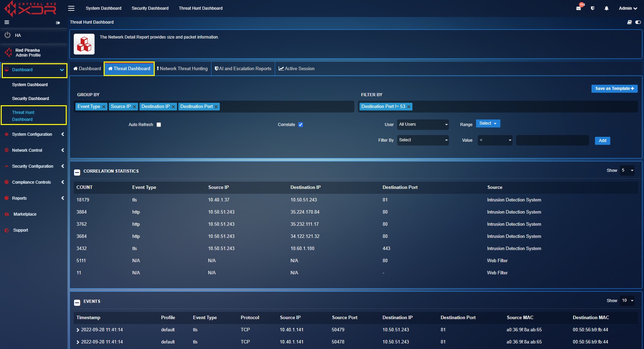The image size is (644, 349).
Task: Open the Range Select dropdown
Action: 488,124
